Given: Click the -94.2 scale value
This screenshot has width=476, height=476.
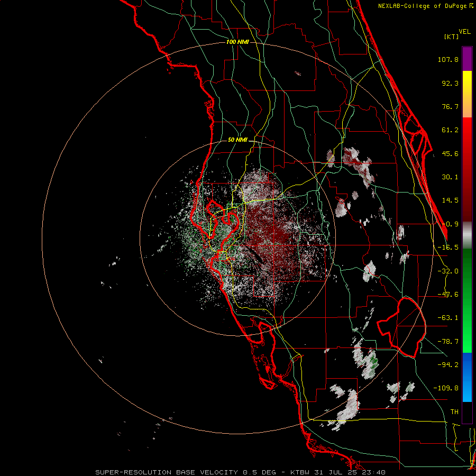Looking at the screenshot, I should click(x=448, y=364).
